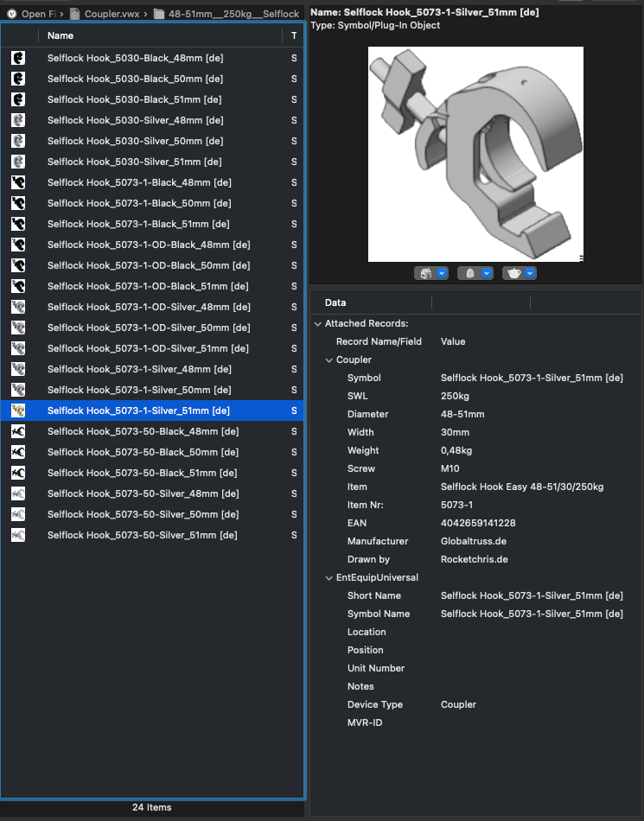Click the Selflock Hook_5073-1-Silver_48mm symbol icon
644x821 pixels.
tap(18, 369)
